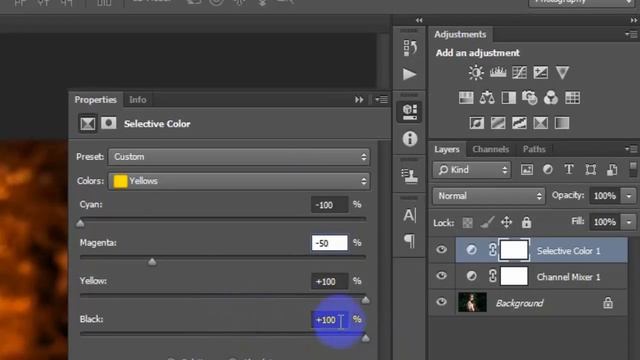The width and height of the screenshot is (640, 360).
Task: Toggle lock all
Action: point(526,222)
